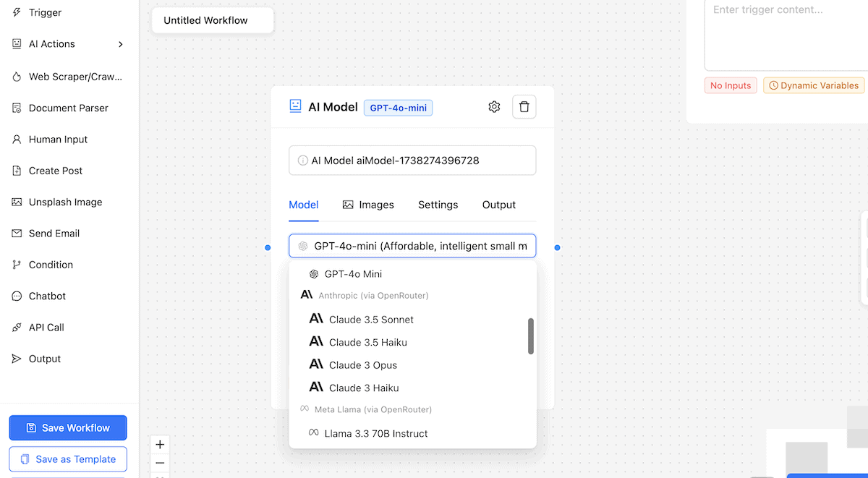The width and height of the screenshot is (868, 478).
Task: Select Claude 3 Opus model option
Action: 412,365
